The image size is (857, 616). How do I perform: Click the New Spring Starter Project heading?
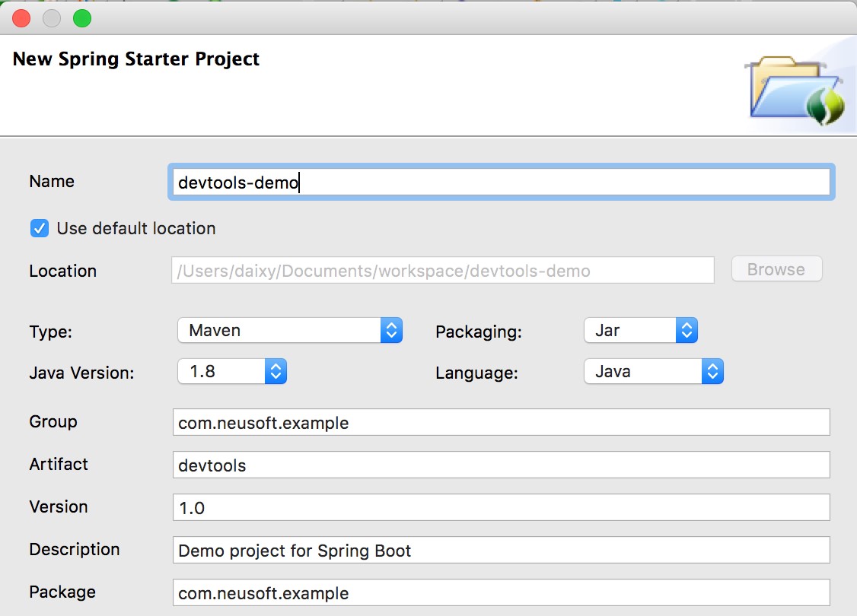click(135, 59)
